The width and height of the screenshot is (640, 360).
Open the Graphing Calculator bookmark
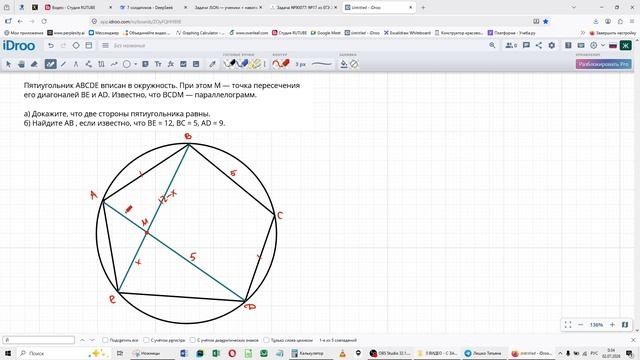click(200, 33)
